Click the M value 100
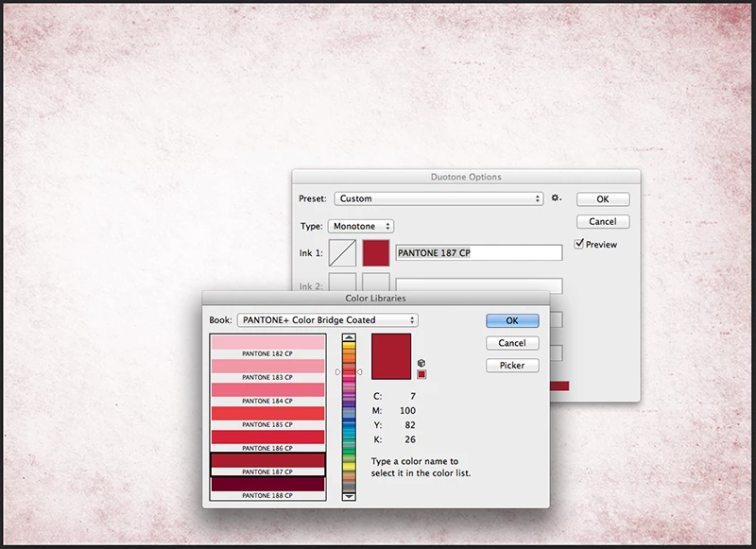 pos(407,410)
